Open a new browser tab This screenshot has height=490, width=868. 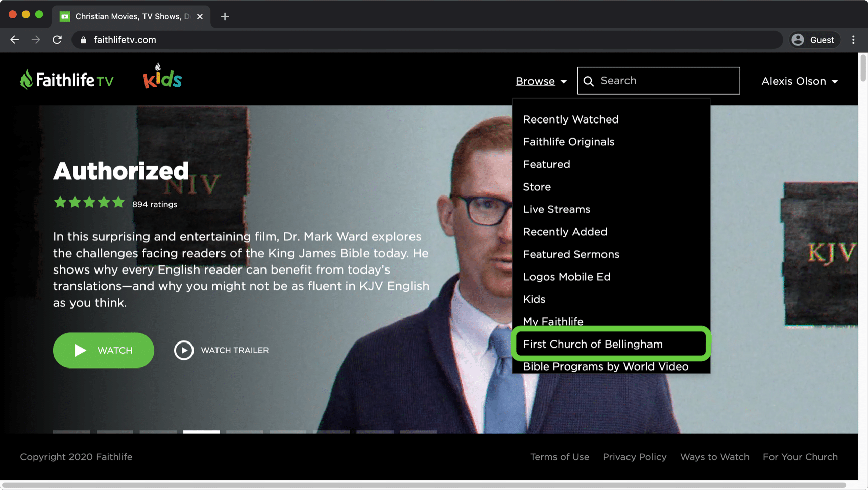click(x=225, y=17)
